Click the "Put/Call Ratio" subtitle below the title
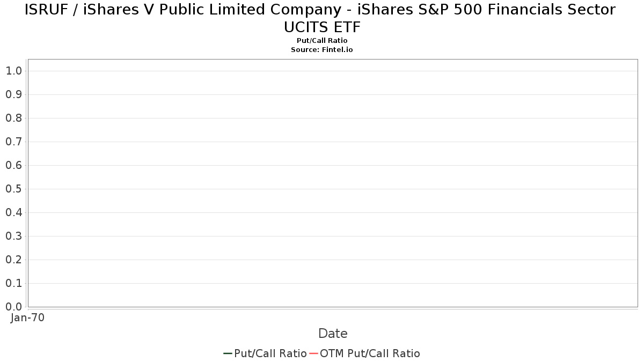Screen dimensions: 644x362 pyautogui.click(x=322, y=41)
